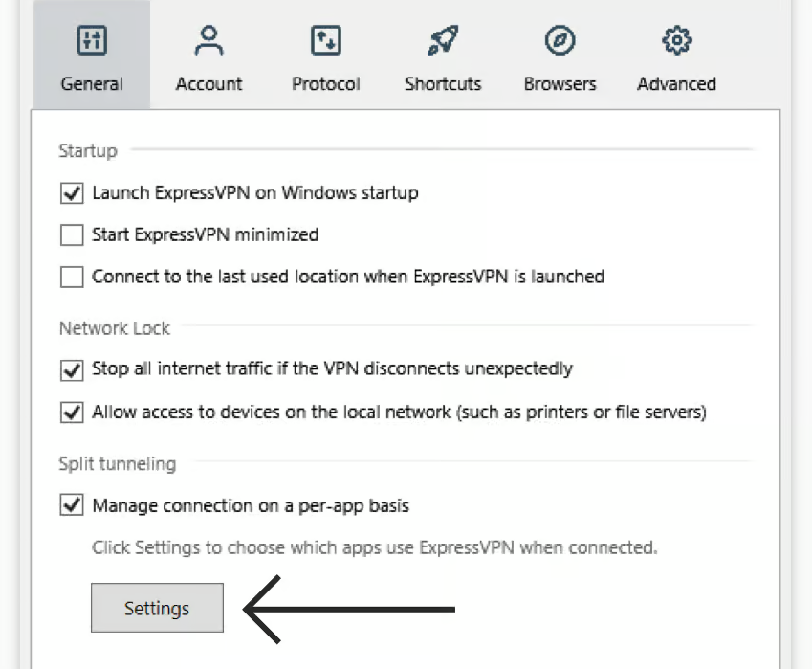
Task: Select the Account tab label
Action: click(208, 83)
